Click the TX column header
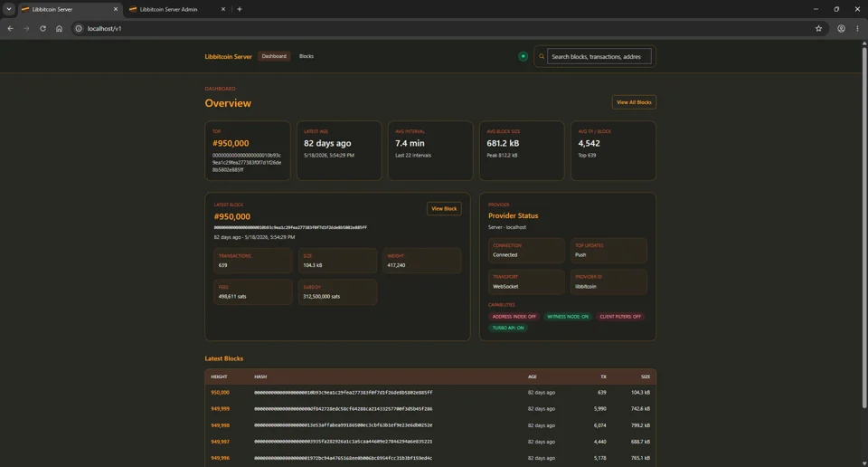 point(603,376)
